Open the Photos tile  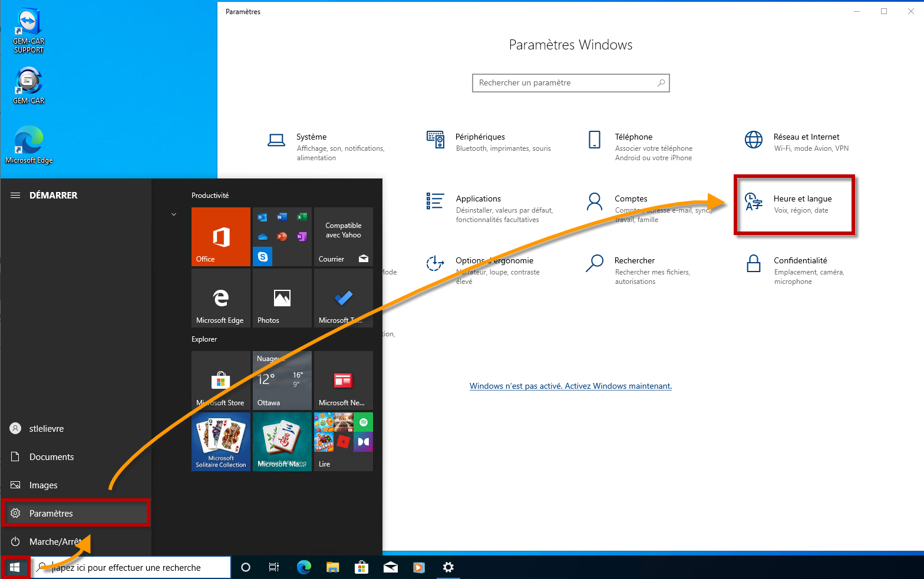(x=282, y=298)
